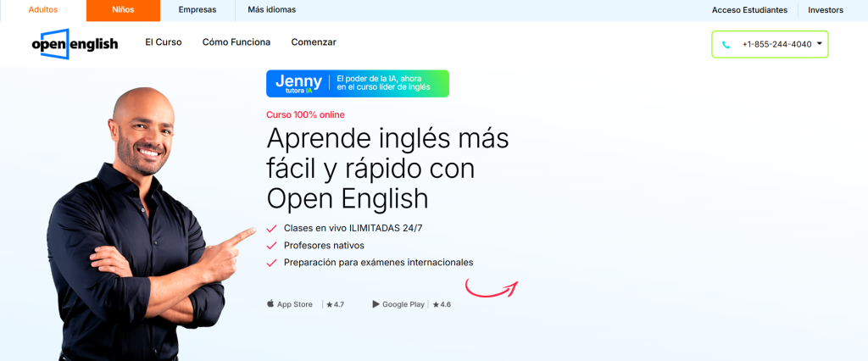Click the checkmark beside Profesores nativos
Image resolution: width=868 pixels, height=361 pixels.
tap(271, 246)
